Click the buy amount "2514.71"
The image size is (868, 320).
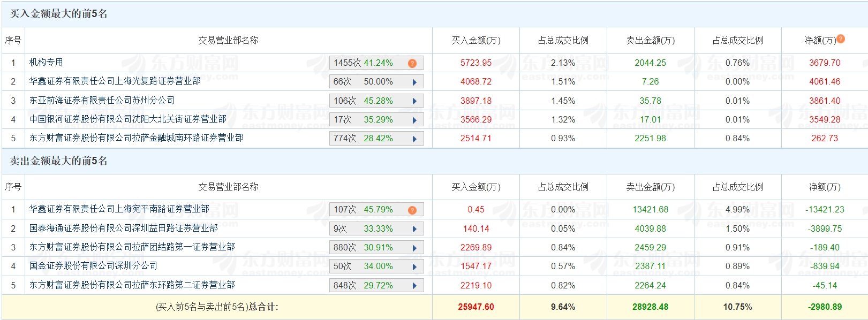[476, 139]
